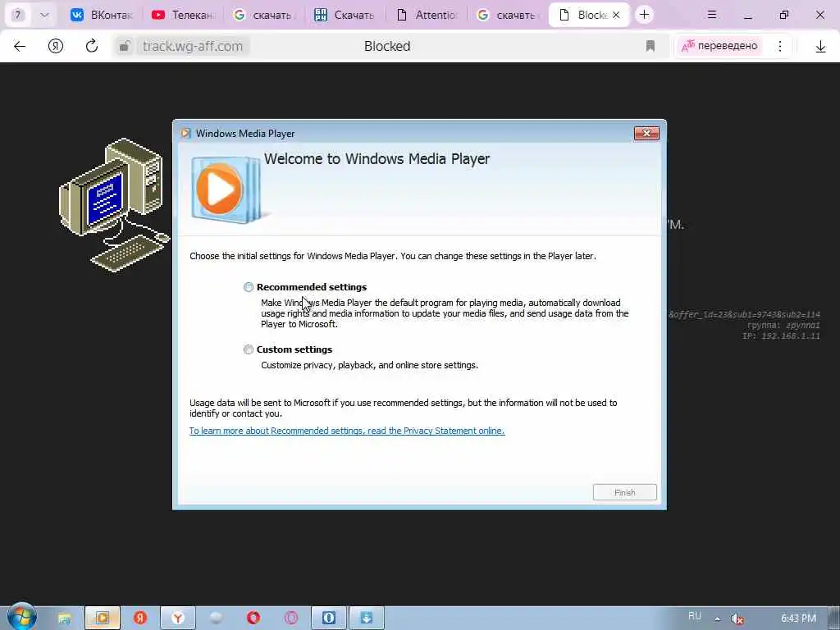840x630 pixels.
Task: Switch to Windows Media Player in taskbar
Action: (x=103, y=619)
